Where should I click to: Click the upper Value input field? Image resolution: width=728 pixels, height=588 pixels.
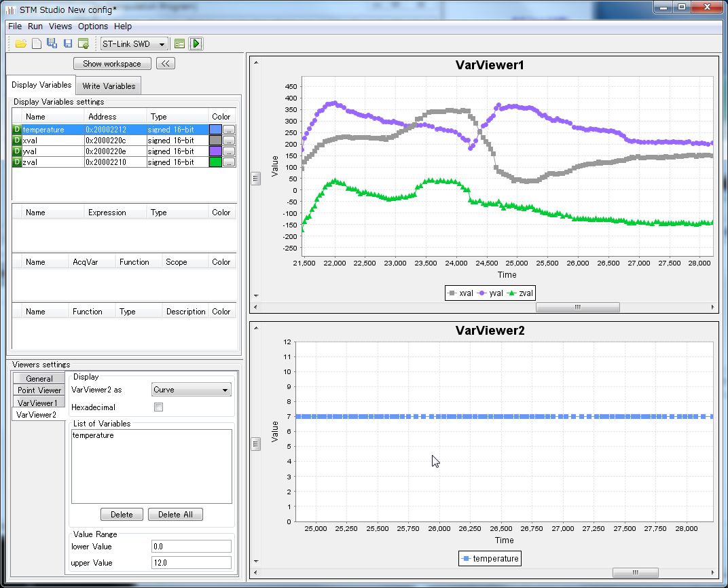(x=192, y=563)
